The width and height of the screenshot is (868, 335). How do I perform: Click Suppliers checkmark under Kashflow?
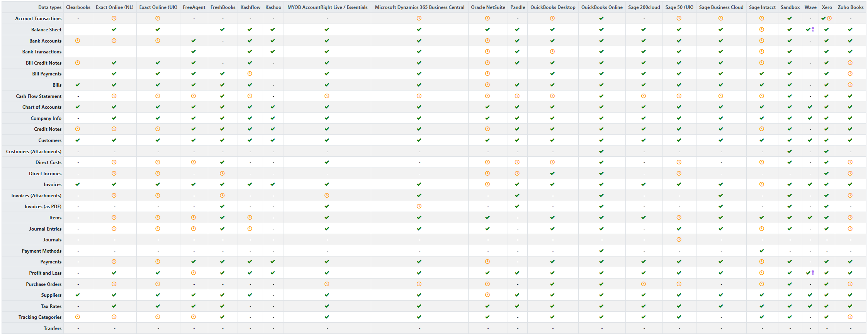(250, 295)
